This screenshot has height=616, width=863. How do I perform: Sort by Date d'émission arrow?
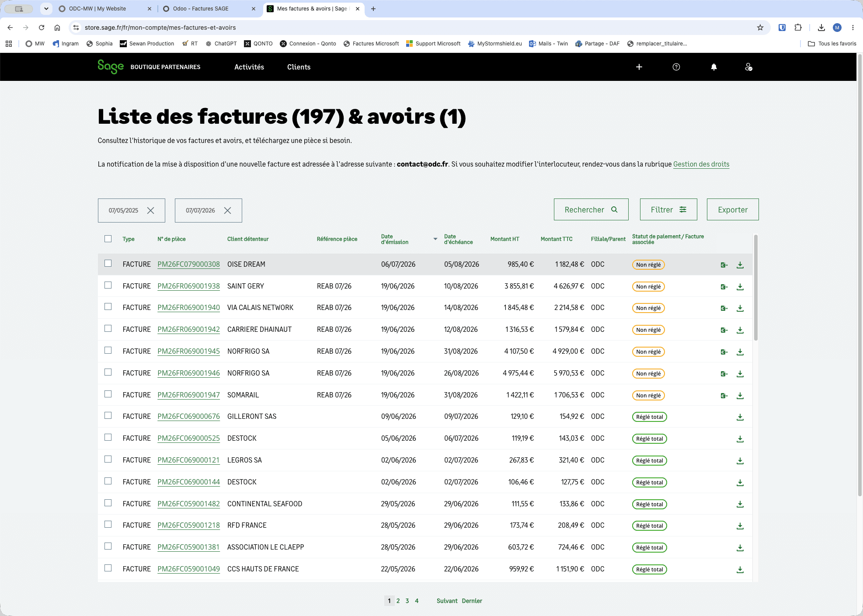point(435,239)
